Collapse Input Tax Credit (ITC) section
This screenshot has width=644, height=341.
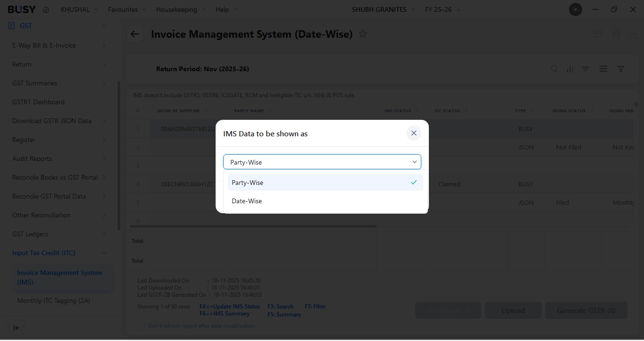[x=59, y=253]
